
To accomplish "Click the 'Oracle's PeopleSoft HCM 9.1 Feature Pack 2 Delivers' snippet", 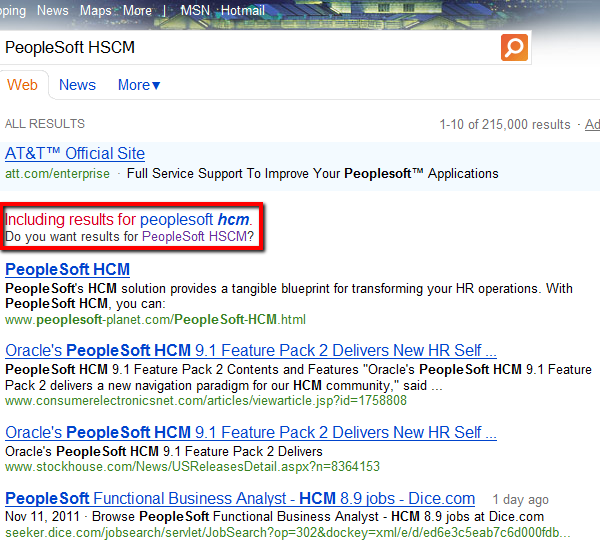I will click(164, 451).
